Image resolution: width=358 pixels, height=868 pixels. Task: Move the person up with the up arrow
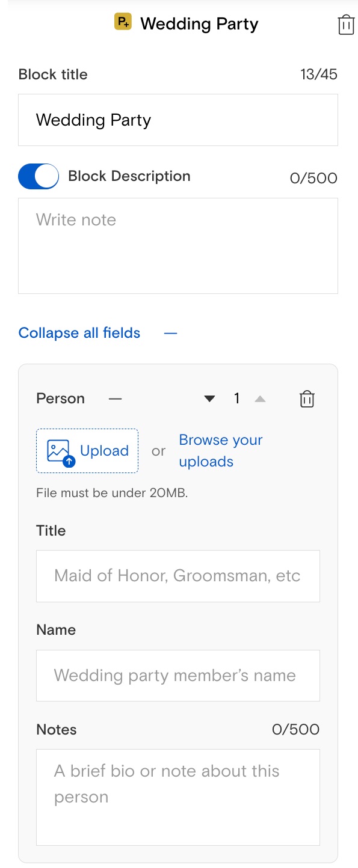coord(260,399)
